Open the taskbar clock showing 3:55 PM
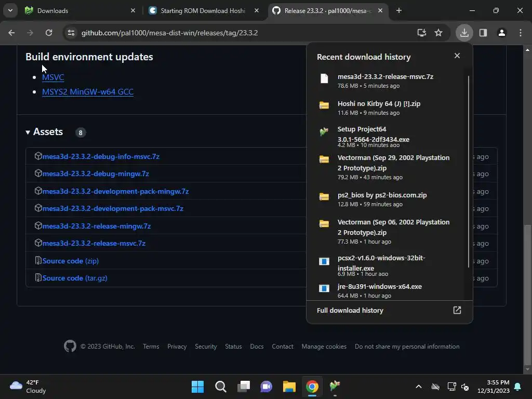Viewport: 532px width, 399px height. 494,387
